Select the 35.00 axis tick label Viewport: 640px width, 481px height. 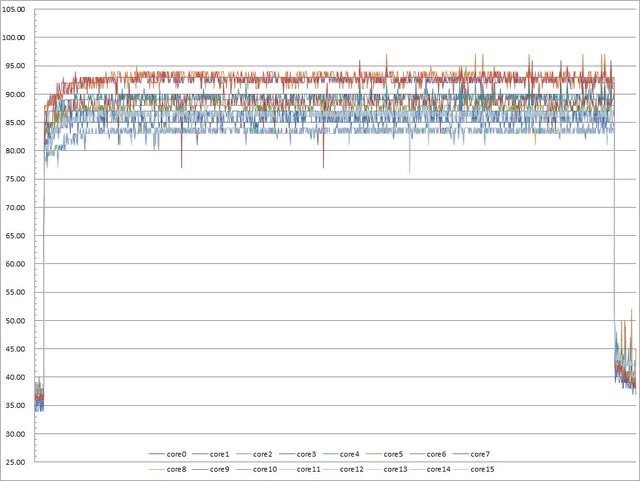(18, 406)
